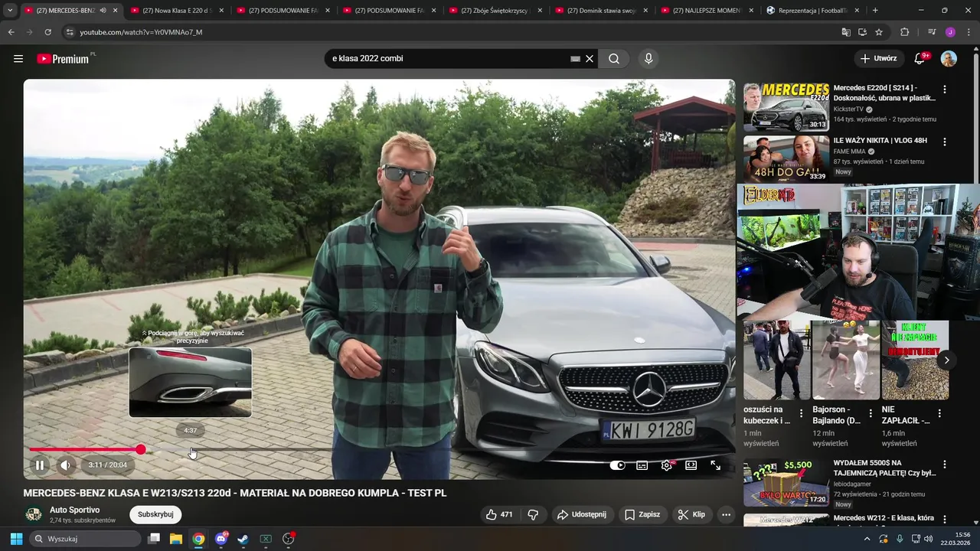Translate this page icon in address bar
This screenshot has height=551, width=980.
pos(846,32)
